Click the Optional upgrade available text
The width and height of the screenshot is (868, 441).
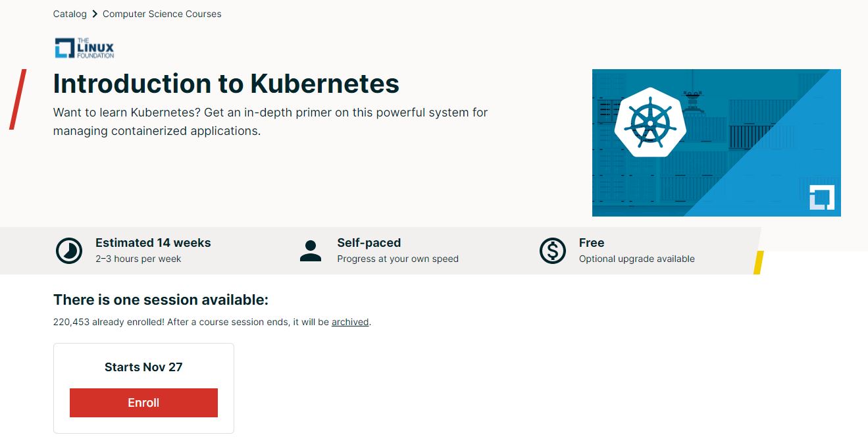pyautogui.click(x=636, y=259)
